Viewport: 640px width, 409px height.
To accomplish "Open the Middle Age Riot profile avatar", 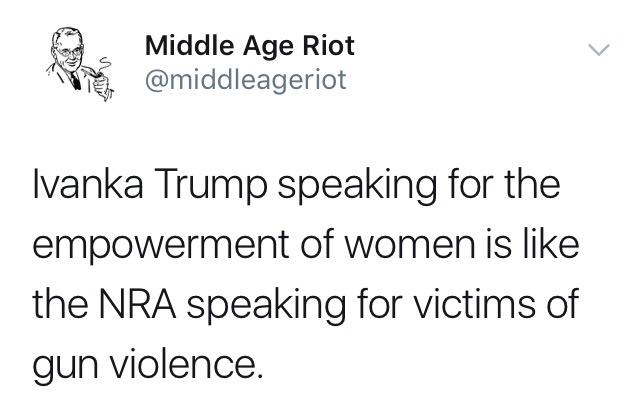I will [80, 64].
